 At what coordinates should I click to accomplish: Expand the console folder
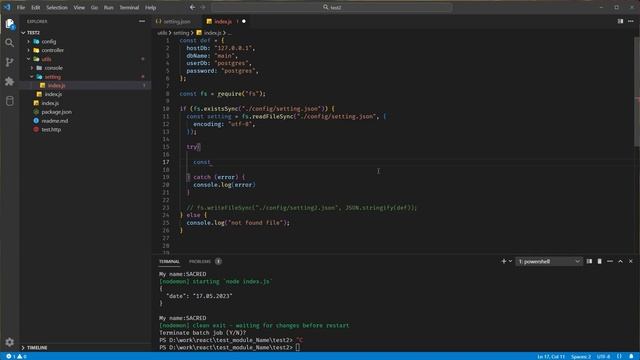[x=32, y=68]
